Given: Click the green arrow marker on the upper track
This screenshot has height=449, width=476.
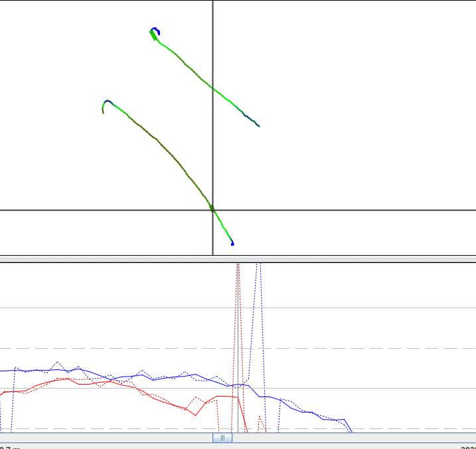Looking at the screenshot, I should pos(154,37).
